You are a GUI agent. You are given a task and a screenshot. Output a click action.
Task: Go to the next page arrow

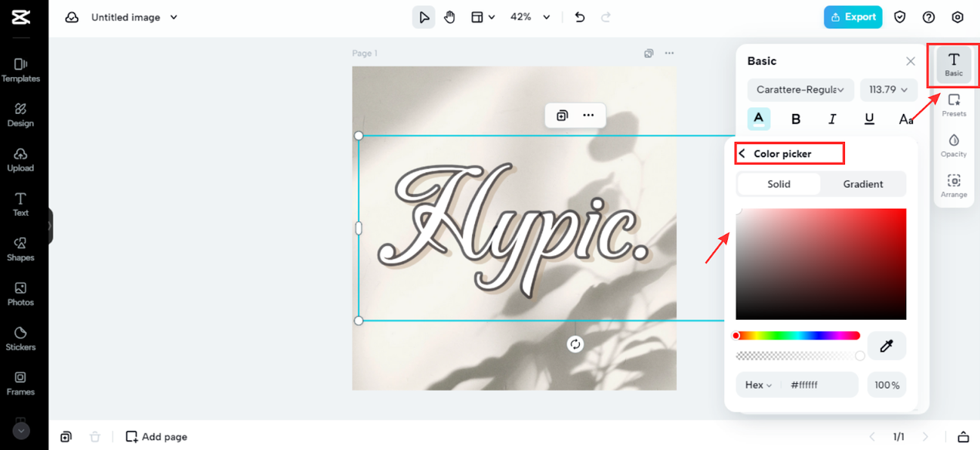(x=926, y=437)
